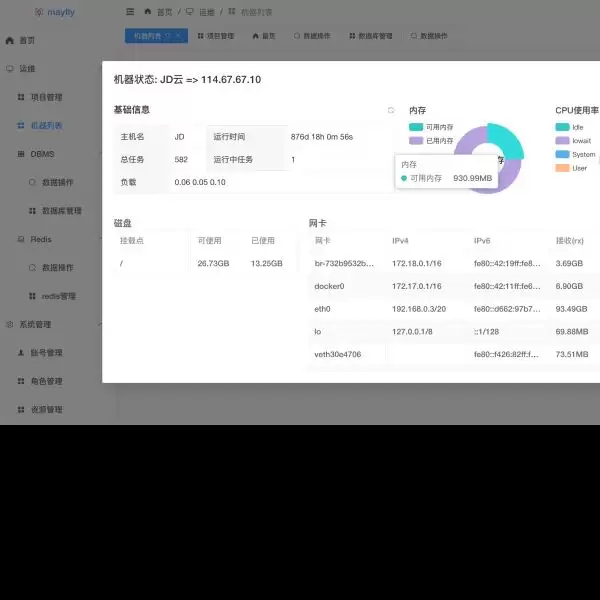This screenshot has height=600, width=600.
Task: Click the grid icon beside redis管理
Action: 32,296
